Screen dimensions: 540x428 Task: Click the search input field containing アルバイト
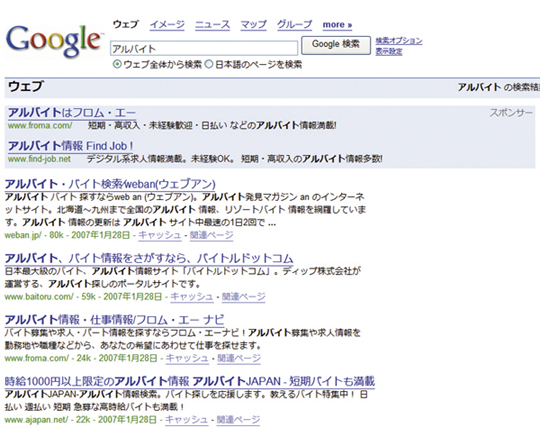tap(204, 49)
